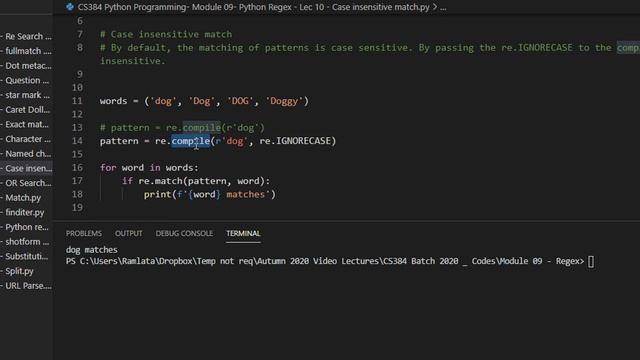Click 're.match' call on line 17

click(x=160, y=181)
